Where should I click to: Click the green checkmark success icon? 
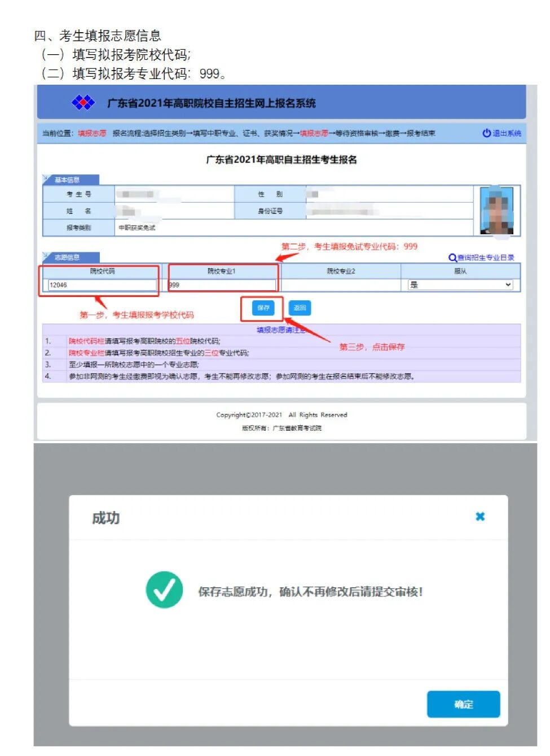tap(164, 590)
